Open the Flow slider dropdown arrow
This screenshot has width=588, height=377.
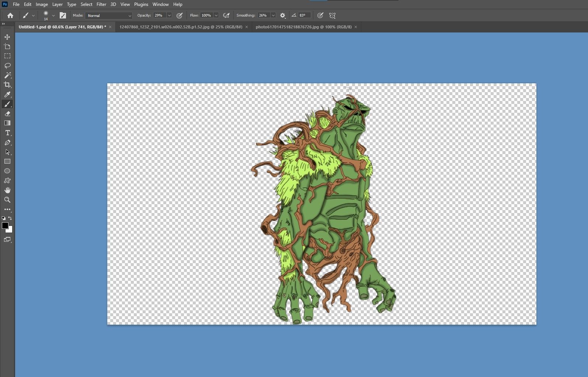tap(216, 15)
